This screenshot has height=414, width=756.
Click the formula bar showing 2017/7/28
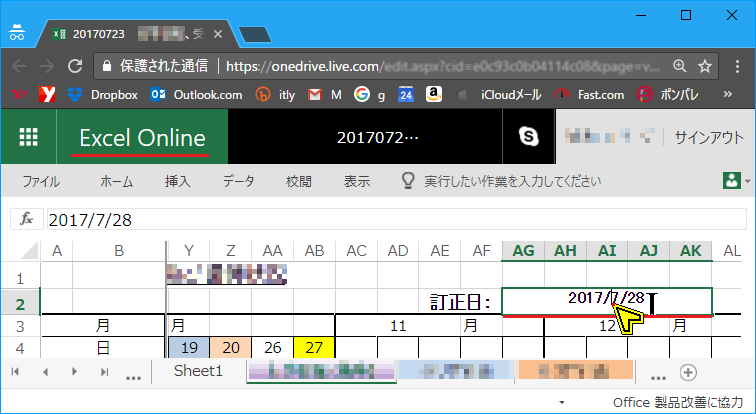pos(396,220)
